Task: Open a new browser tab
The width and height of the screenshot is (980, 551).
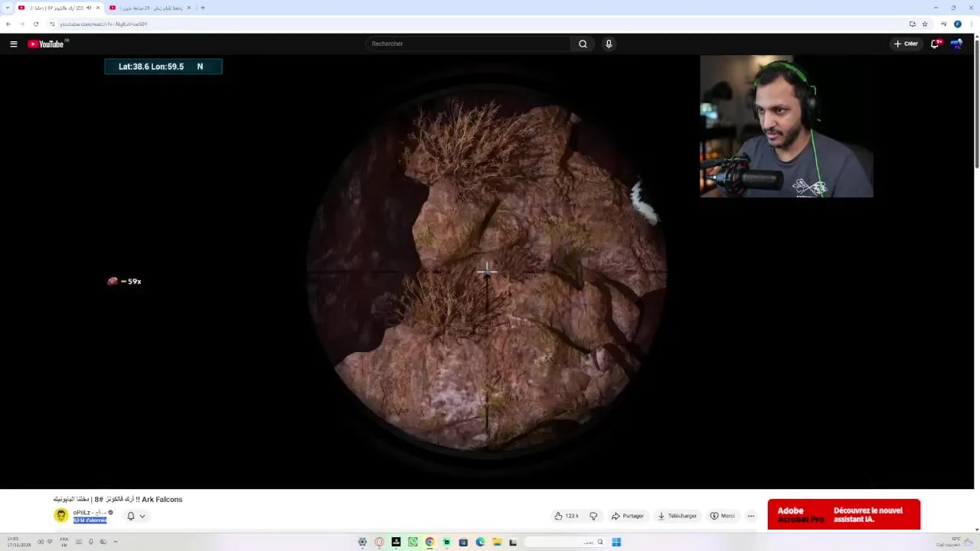Action: click(203, 8)
